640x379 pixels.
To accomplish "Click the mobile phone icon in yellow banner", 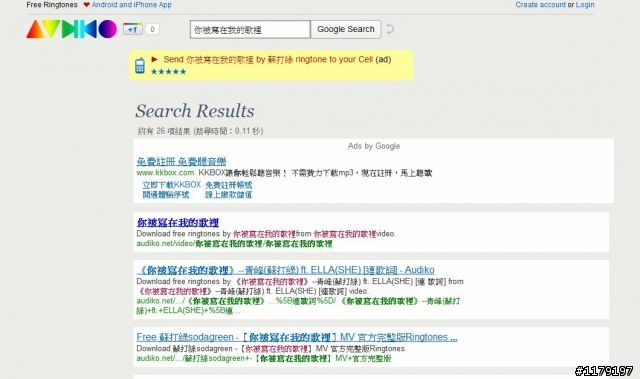I will (x=140, y=65).
